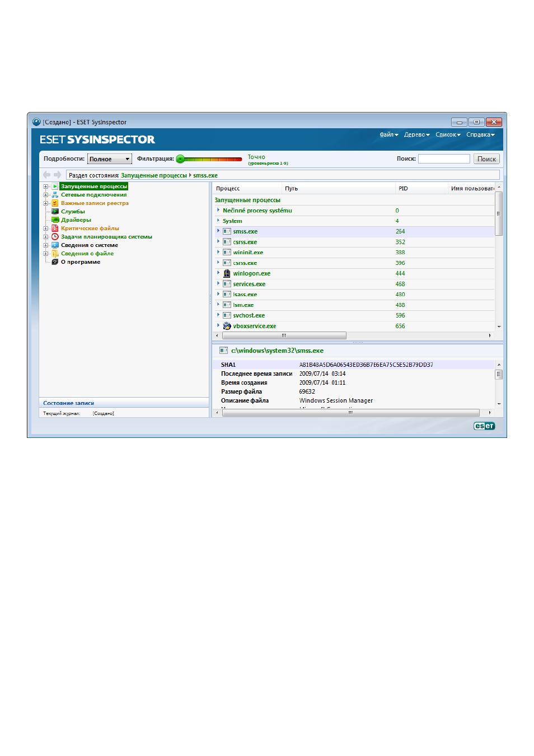Click Запущенные процессы in the breadcrumb
Image resolution: width=534 pixels, height=756 pixels.
[x=154, y=175]
